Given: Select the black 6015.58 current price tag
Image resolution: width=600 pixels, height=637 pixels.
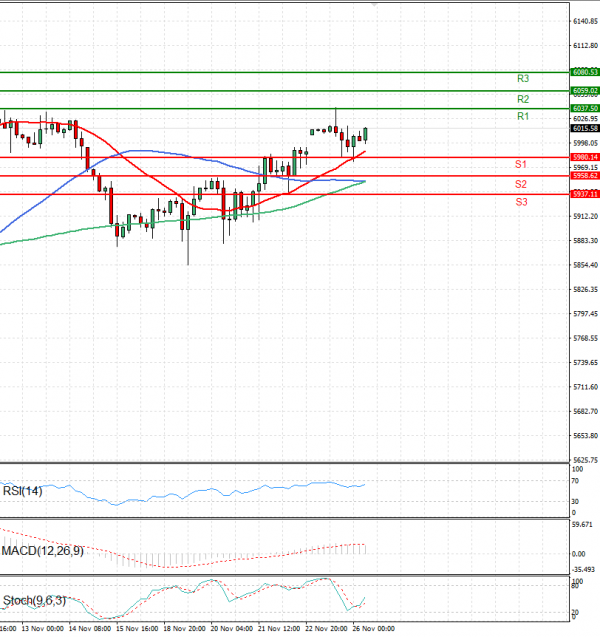Looking at the screenshot, I should pos(585,128).
